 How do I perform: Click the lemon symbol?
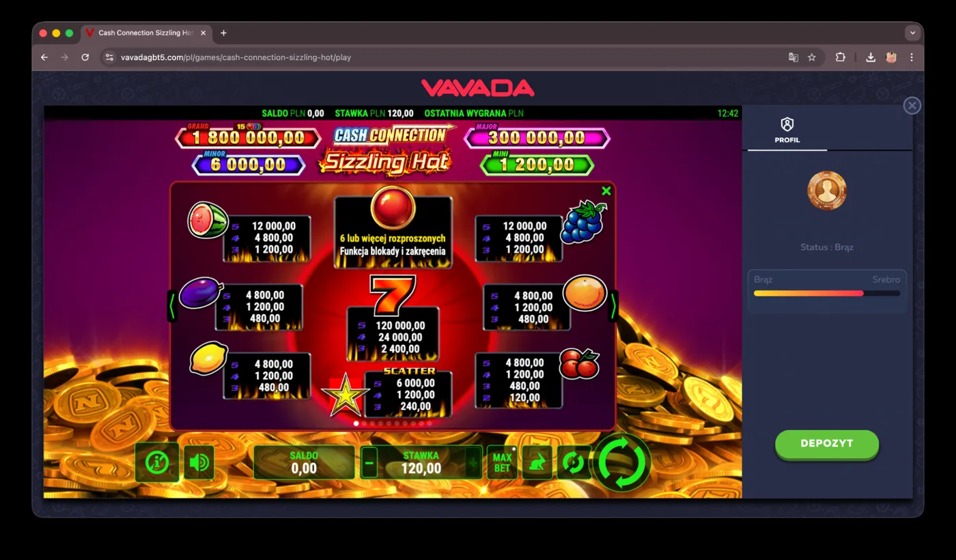point(208,359)
